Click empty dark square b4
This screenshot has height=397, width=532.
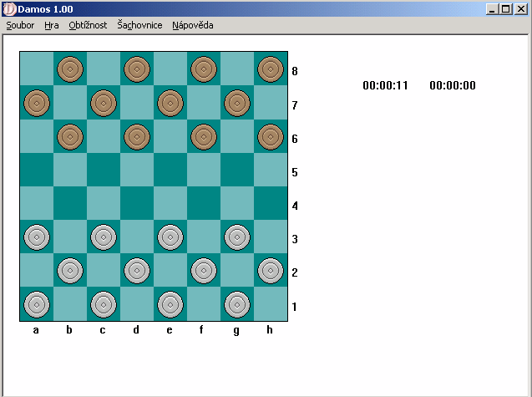tap(70, 203)
